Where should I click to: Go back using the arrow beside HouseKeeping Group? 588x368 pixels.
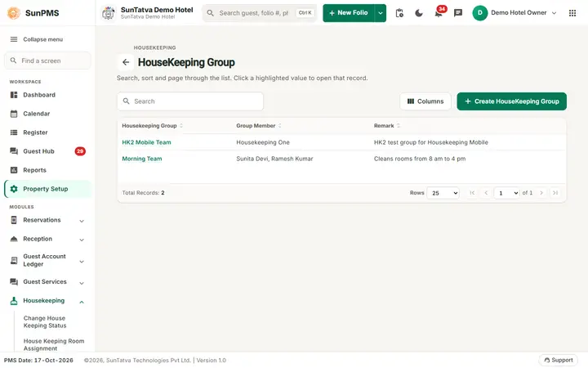pyautogui.click(x=126, y=62)
